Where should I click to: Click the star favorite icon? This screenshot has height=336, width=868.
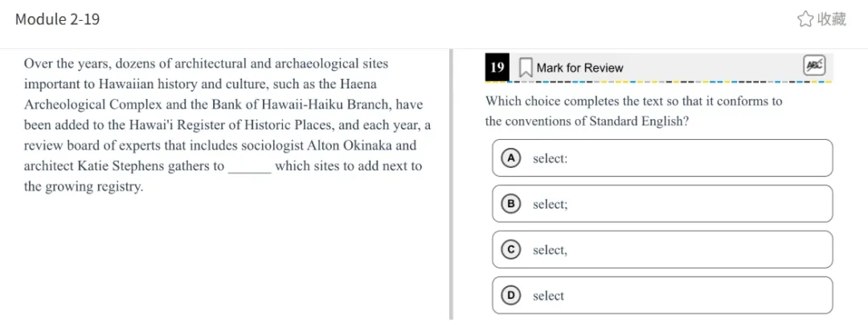805,19
